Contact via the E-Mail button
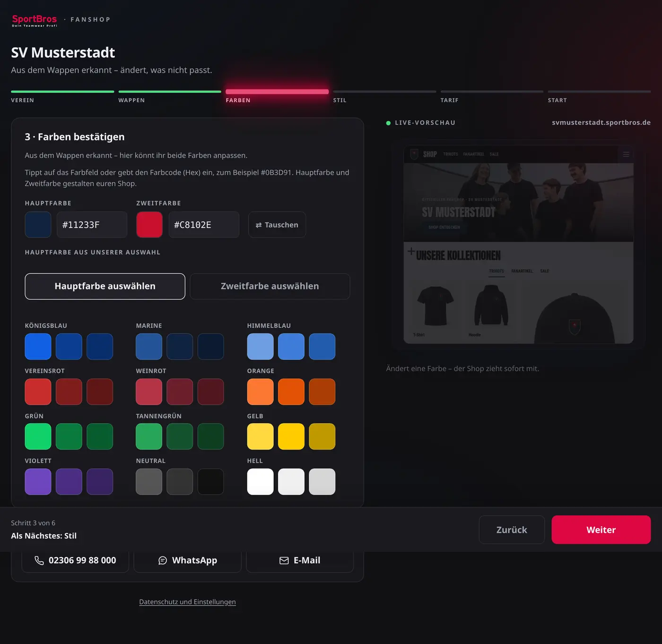 [x=300, y=561]
